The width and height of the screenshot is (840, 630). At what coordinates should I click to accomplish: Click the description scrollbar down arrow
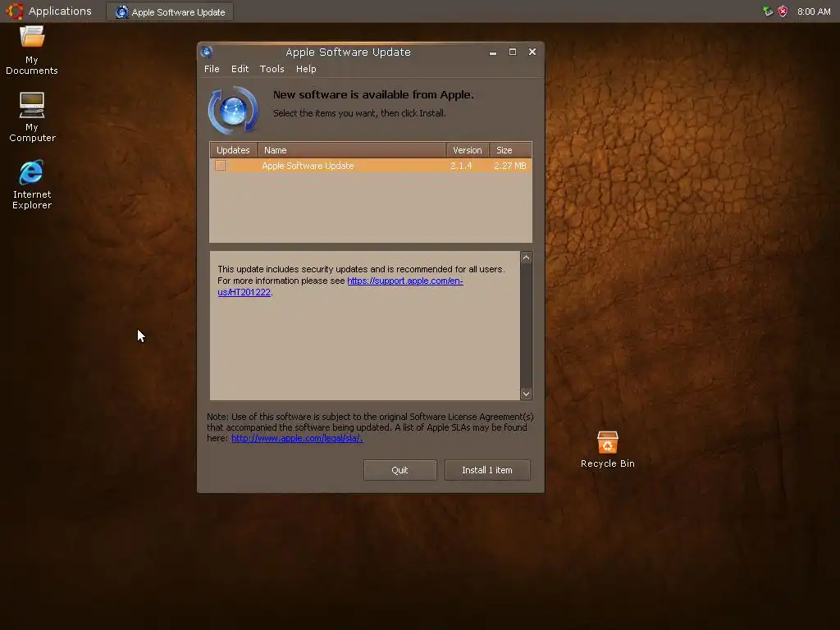(526, 394)
